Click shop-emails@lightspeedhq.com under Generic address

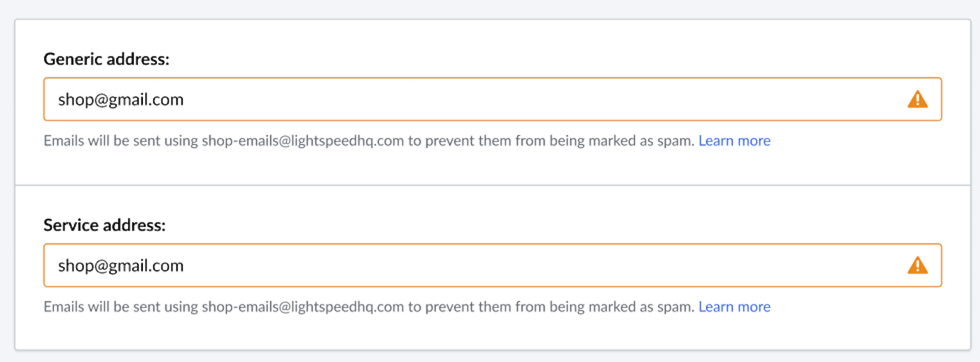pyautogui.click(x=302, y=141)
